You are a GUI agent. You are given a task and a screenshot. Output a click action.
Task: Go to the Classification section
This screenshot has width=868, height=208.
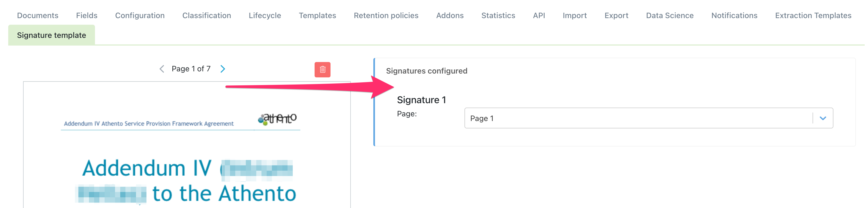[x=206, y=15]
